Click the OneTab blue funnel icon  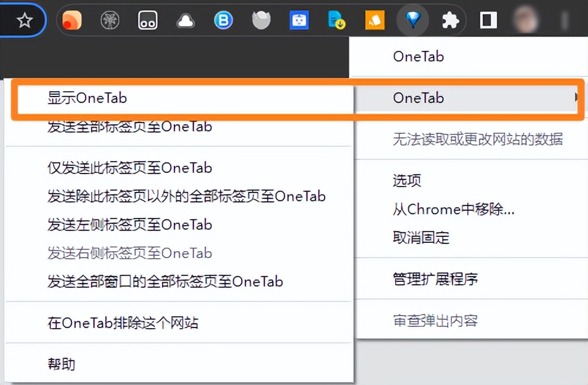pyautogui.click(x=413, y=20)
